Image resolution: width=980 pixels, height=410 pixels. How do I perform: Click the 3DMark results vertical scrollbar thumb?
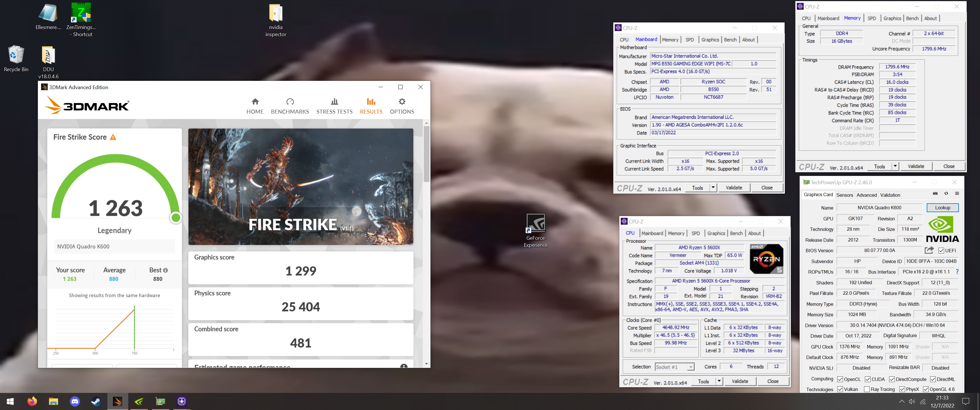pos(426,154)
